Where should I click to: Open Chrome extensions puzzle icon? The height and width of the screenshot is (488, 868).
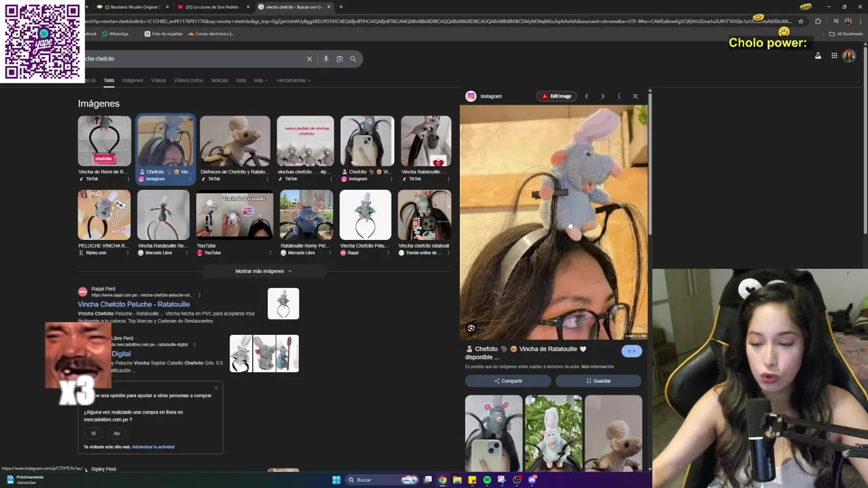click(818, 21)
